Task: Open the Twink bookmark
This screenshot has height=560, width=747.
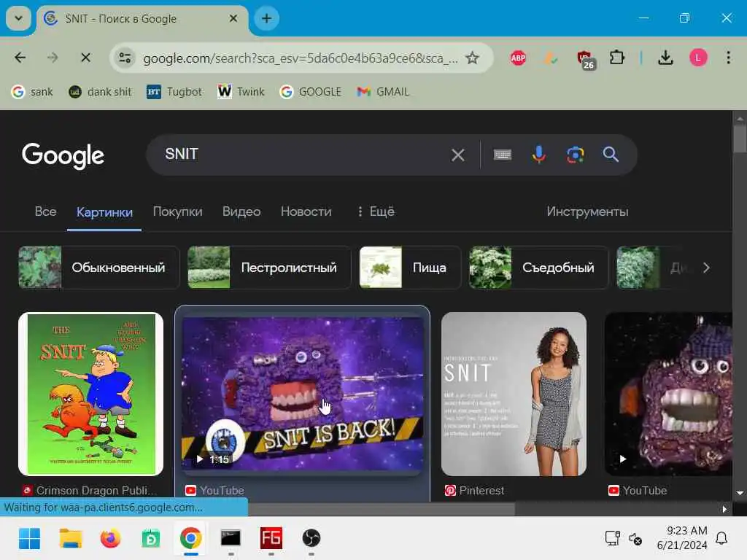Action: (241, 91)
